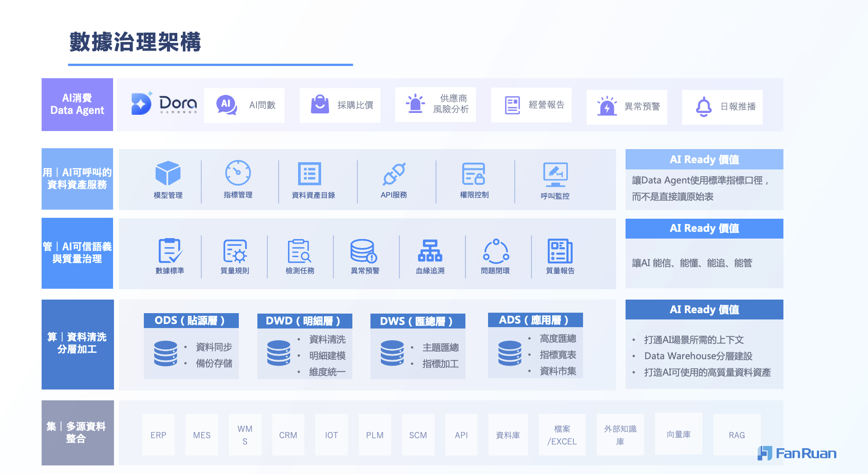Viewport: 868px width, 474px height.
Task: Click the RAG source tile
Action: tap(737, 435)
